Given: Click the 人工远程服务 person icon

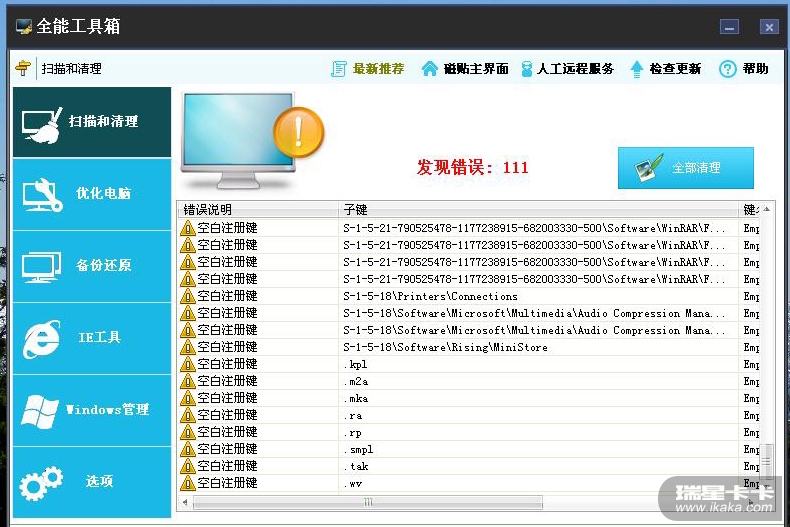Looking at the screenshot, I should (526, 69).
